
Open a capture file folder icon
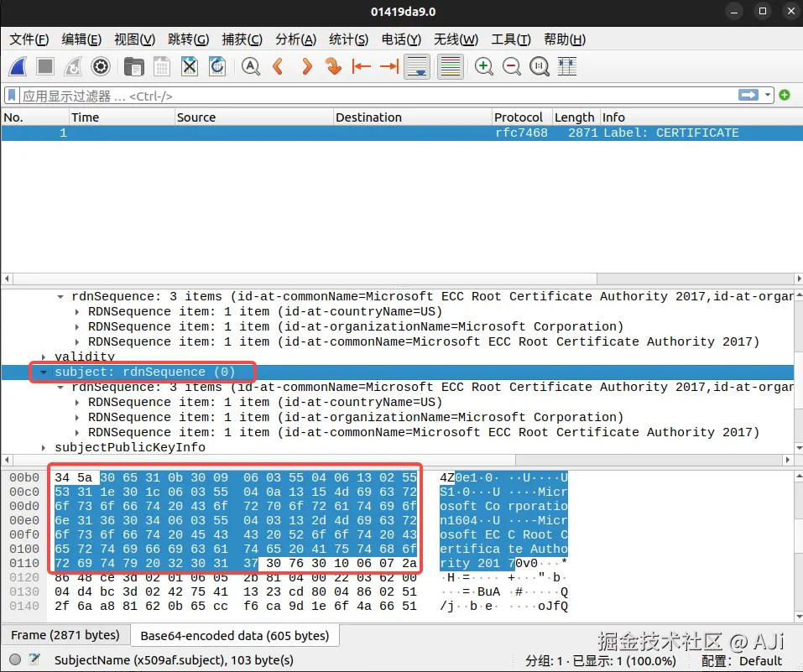pos(134,66)
